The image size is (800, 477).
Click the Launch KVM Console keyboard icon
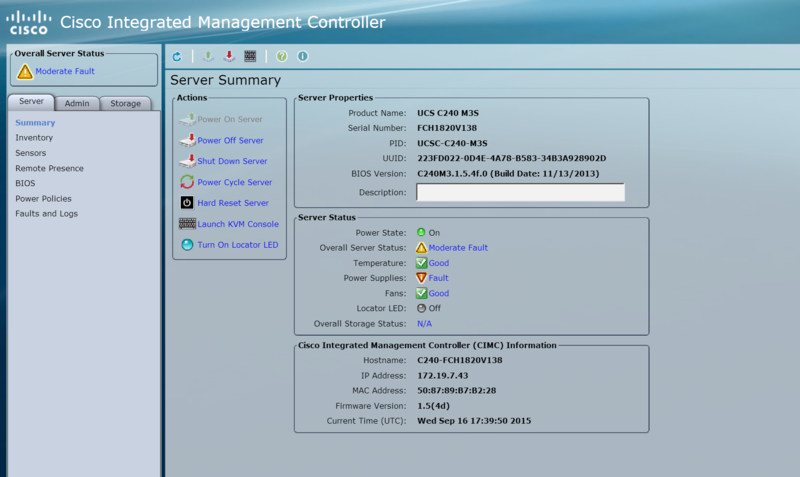(187, 224)
